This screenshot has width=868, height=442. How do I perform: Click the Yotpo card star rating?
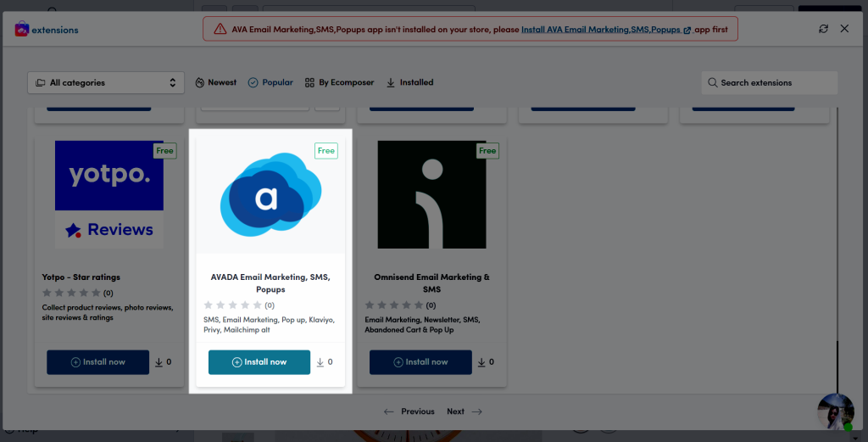coord(71,293)
